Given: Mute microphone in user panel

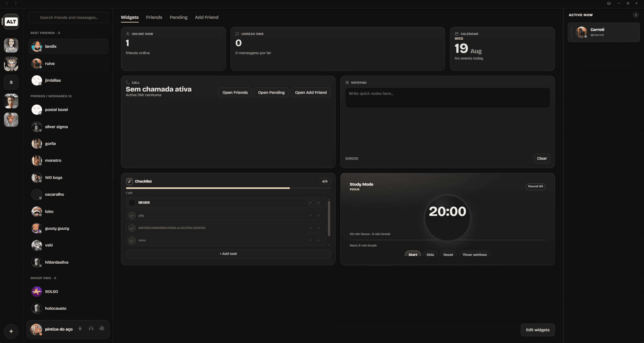Looking at the screenshot, I should (80, 329).
